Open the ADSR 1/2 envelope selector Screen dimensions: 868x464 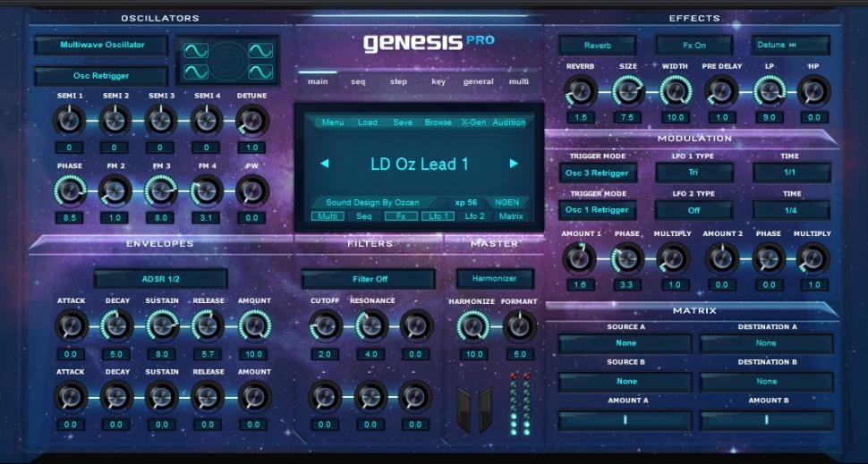pyautogui.click(x=160, y=279)
